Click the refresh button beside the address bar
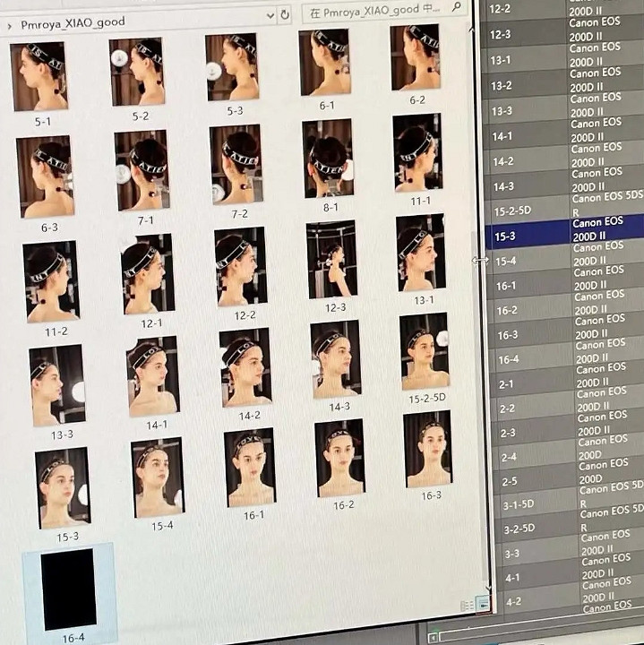The width and height of the screenshot is (644, 645). click(x=285, y=14)
